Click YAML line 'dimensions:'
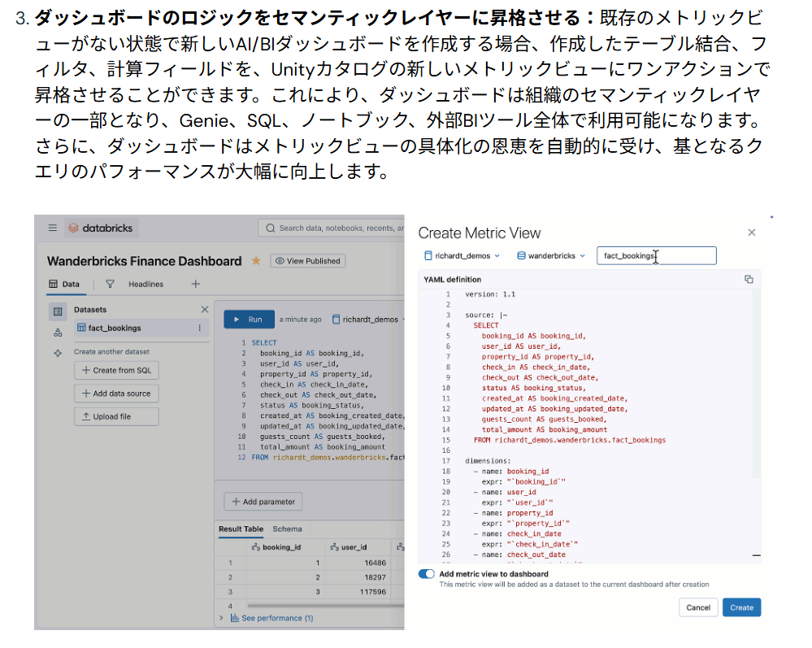The image size is (812, 648). [x=488, y=460]
